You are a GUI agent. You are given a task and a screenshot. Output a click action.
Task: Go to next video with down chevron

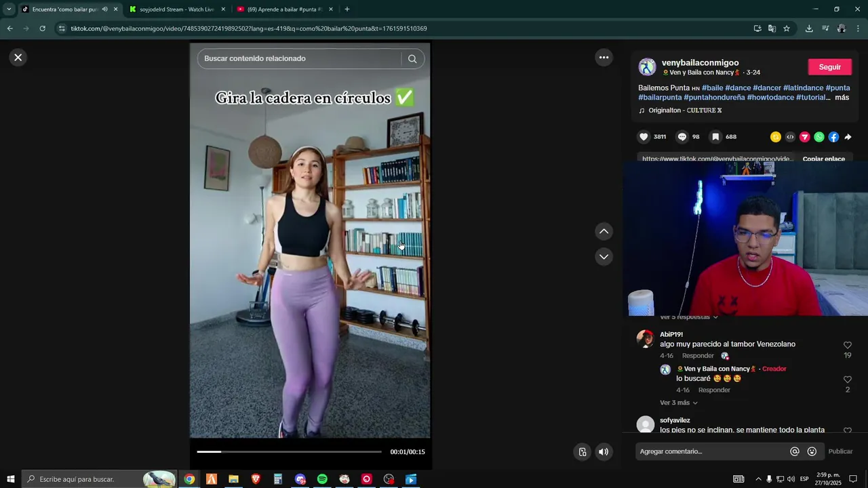604,257
